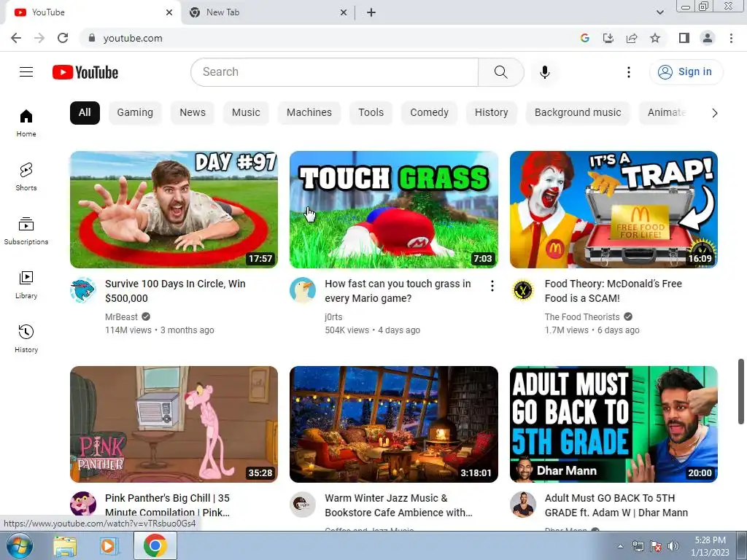This screenshot has width=747, height=560.
Task: Open j0rts channel name link
Action: (333, 316)
